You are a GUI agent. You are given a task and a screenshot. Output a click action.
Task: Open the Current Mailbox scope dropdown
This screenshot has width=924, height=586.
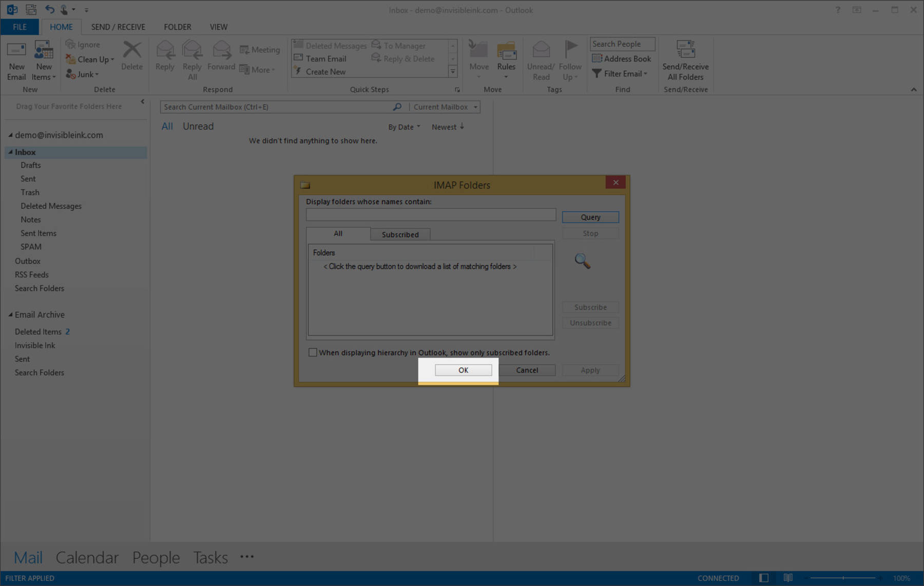point(445,107)
